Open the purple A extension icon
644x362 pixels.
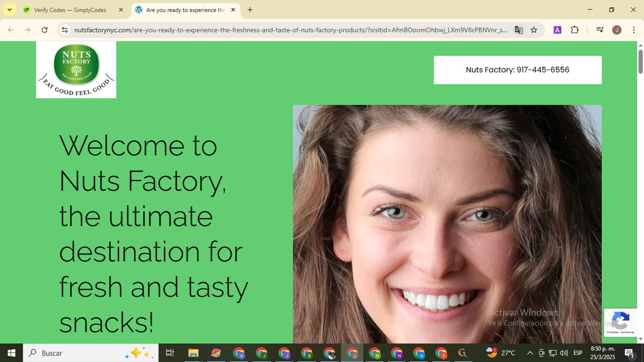[x=557, y=30]
